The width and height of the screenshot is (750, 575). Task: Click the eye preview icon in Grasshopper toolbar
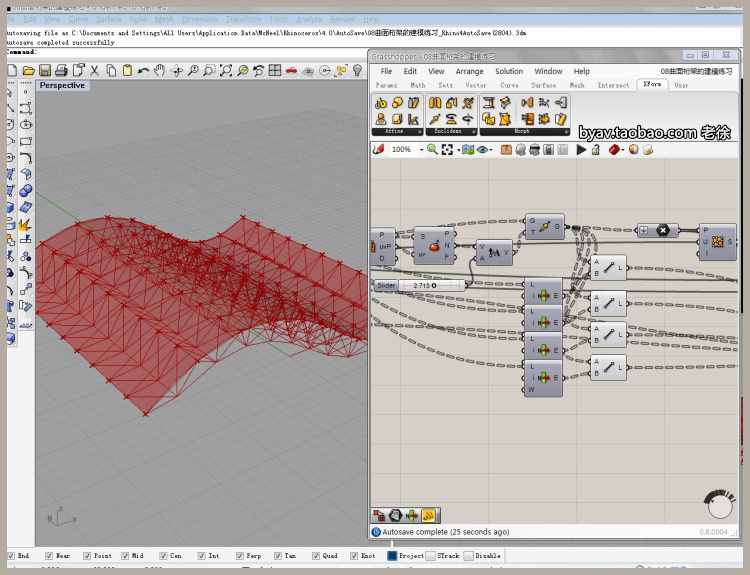click(483, 149)
